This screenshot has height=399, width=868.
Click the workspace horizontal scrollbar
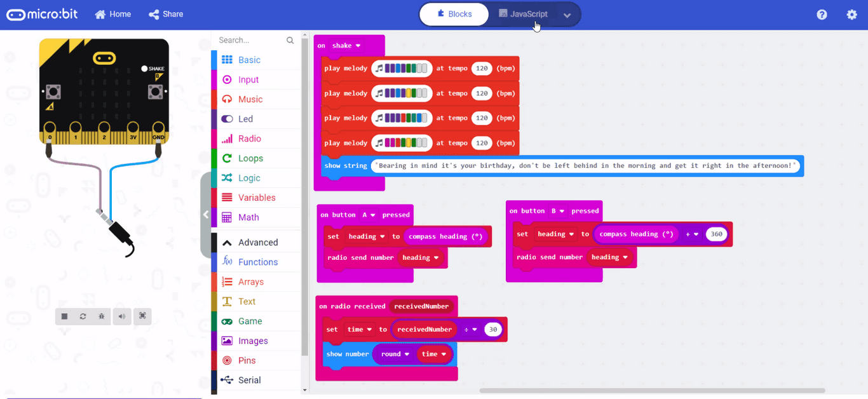(x=652, y=391)
